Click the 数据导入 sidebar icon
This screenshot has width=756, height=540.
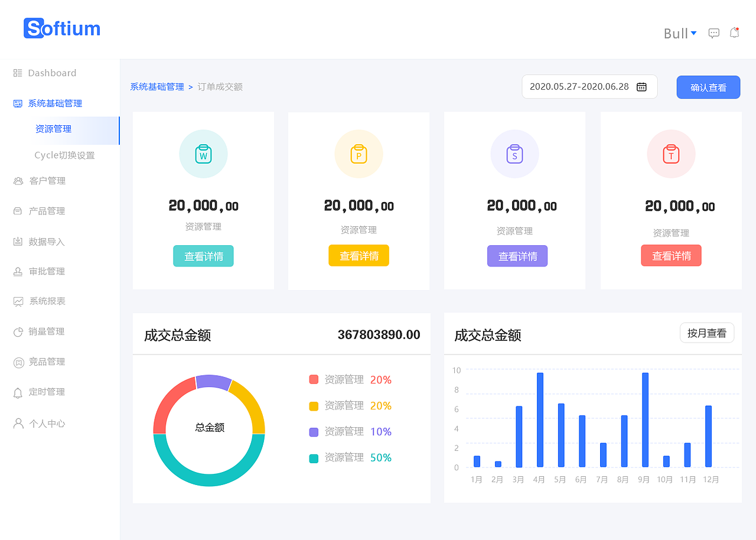click(x=18, y=242)
